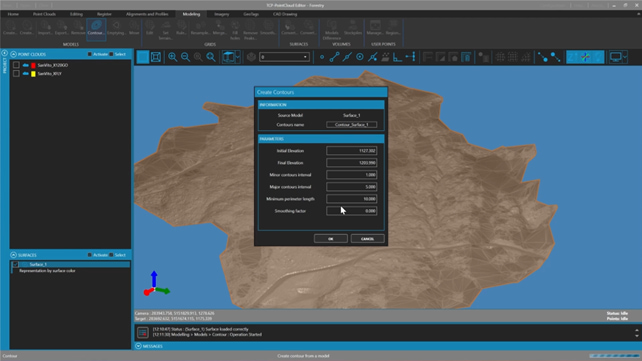
Task: Open the 3D view cube dropdown arrow
Action: 238,57
